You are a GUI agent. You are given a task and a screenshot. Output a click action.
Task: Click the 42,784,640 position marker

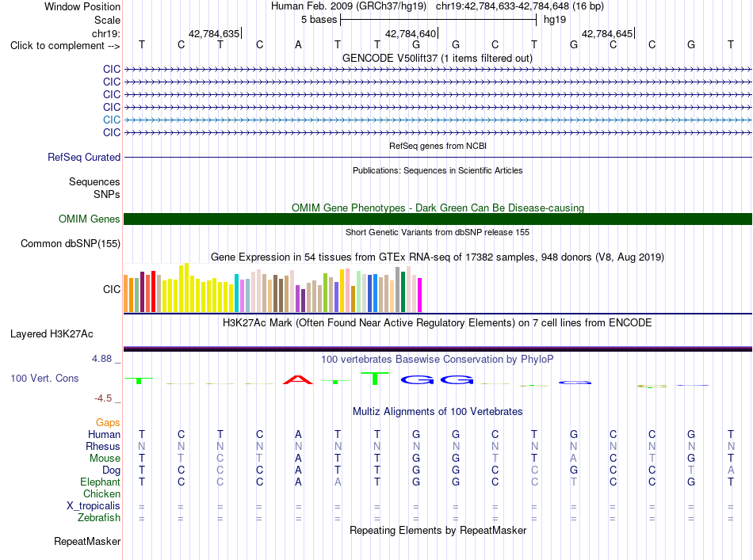pos(411,33)
